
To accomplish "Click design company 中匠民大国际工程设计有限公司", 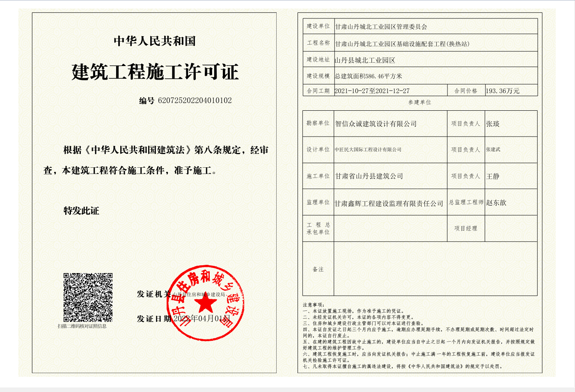I will point(368,150).
